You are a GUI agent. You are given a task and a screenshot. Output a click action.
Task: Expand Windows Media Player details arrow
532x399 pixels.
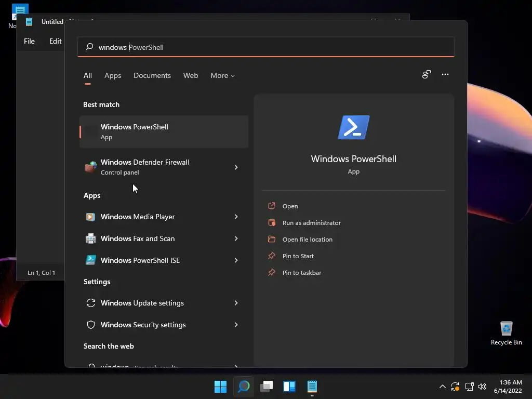click(236, 217)
